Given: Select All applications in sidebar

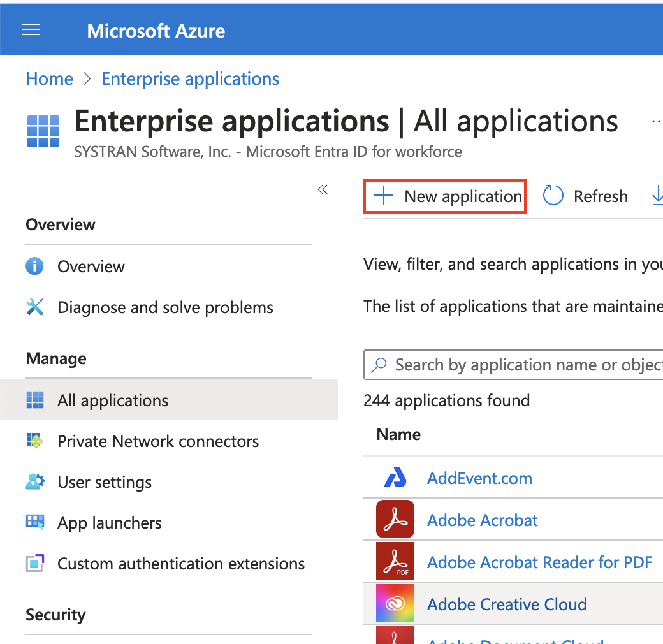Looking at the screenshot, I should (169, 400).
